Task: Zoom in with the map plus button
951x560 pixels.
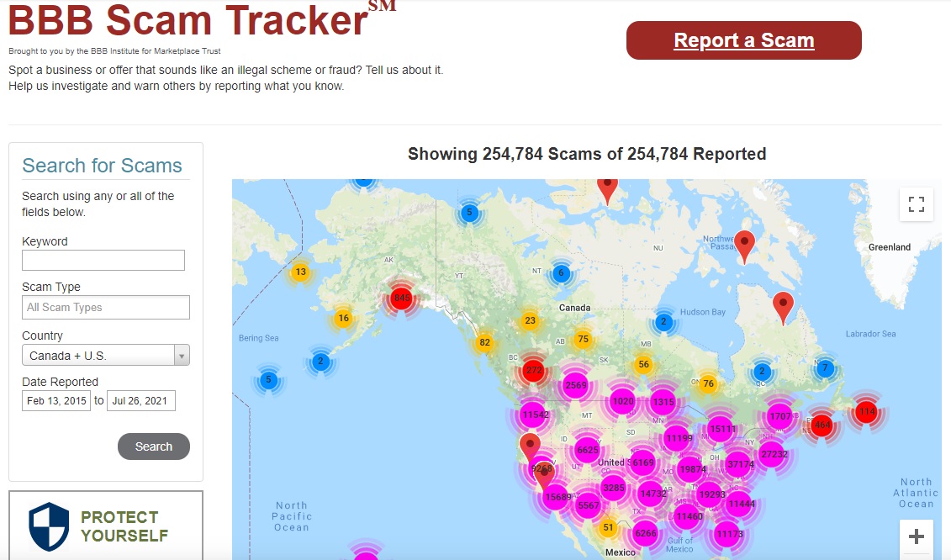Action: pyautogui.click(x=916, y=536)
